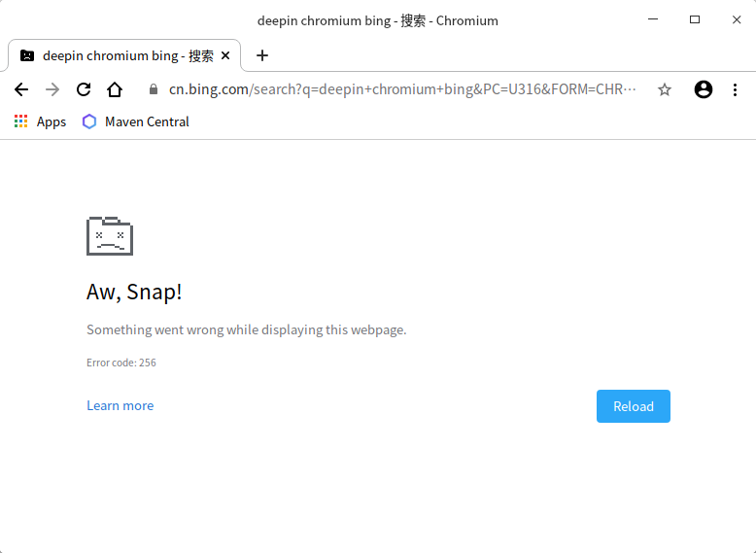This screenshot has height=553, width=756.
Task: Open Chromium three-dot menu
Action: (735, 89)
